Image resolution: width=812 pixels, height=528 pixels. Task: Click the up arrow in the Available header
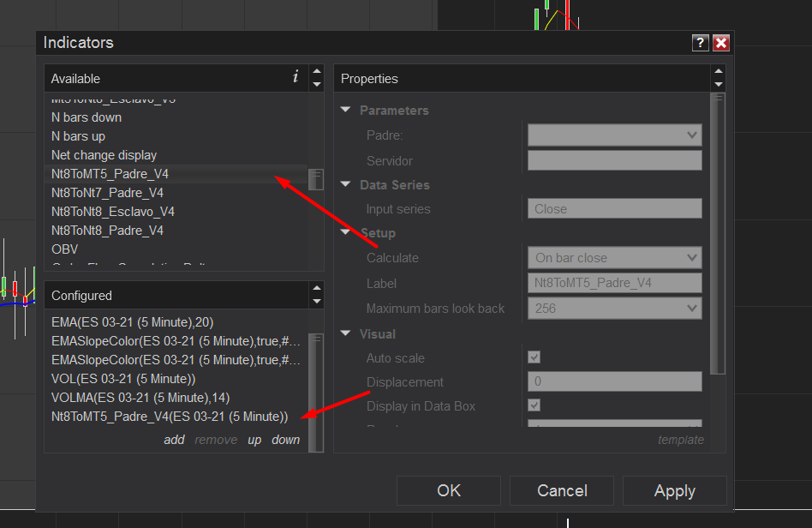point(317,73)
